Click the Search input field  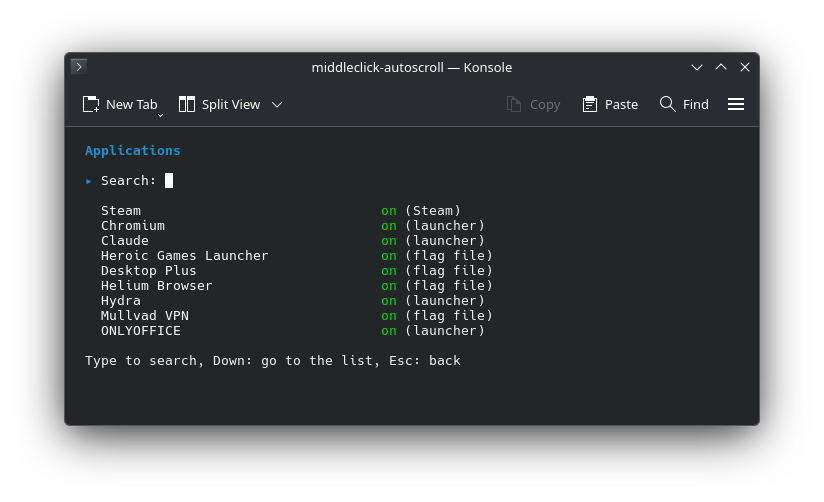pos(169,181)
